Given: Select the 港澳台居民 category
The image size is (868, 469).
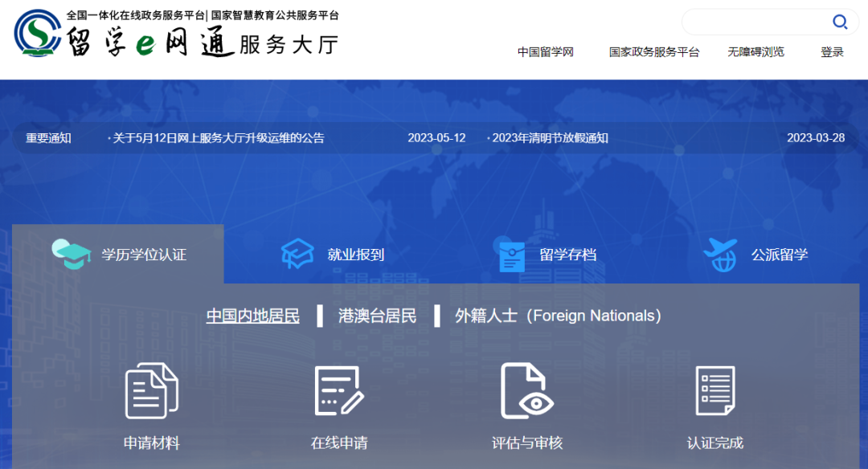Looking at the screenshot, I should click(377, 316).
